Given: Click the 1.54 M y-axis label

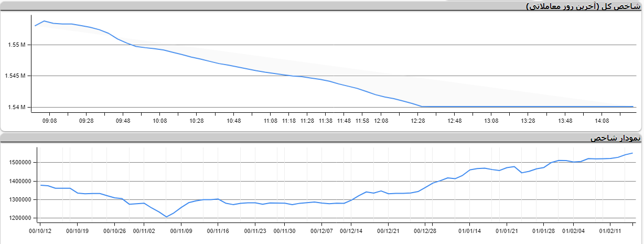Looking at the screenshot, I should (x=17, y=108).
